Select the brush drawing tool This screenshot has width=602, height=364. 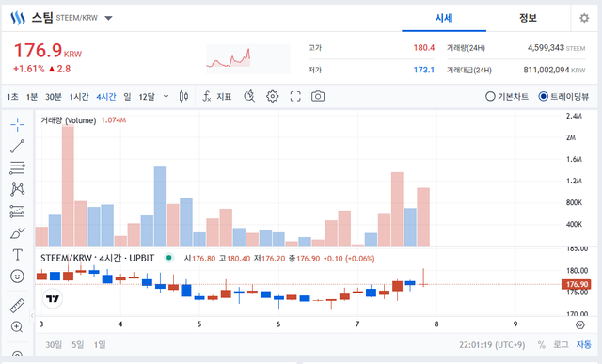(17, 232)
